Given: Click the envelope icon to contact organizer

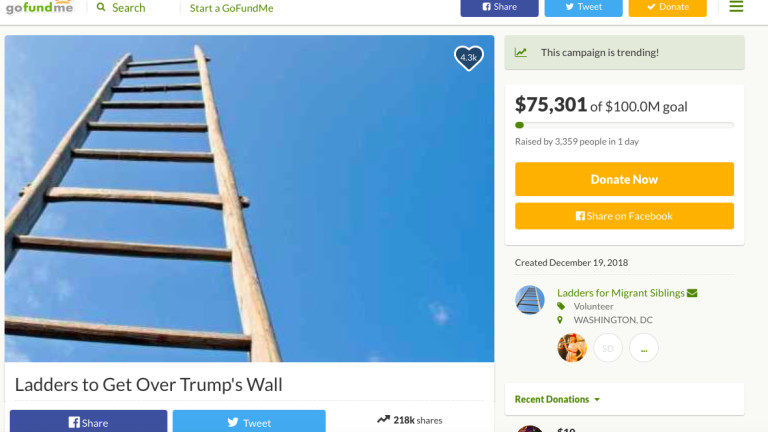Looking at the screenshot, I should click(692, 293).
